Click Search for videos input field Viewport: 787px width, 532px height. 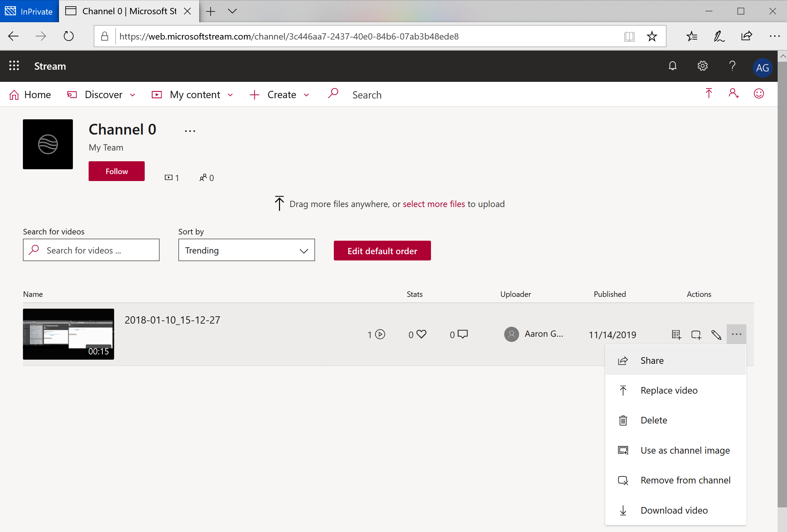pyautogui.click(x=91, y=250)
